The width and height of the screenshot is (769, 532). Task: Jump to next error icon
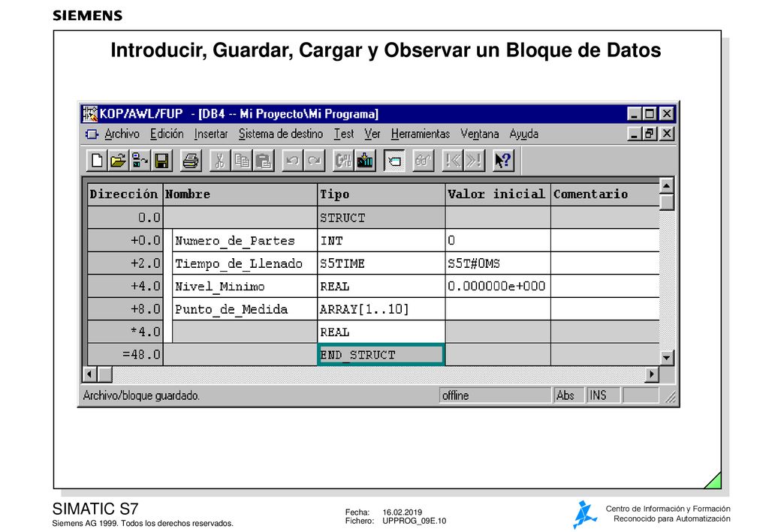click(x=475, y=160)
